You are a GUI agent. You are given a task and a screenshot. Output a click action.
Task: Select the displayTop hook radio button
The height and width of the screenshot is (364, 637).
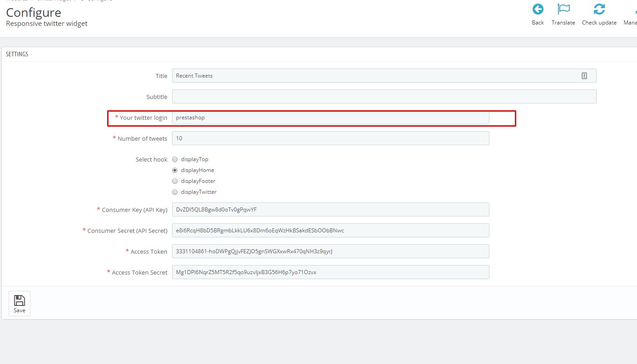[175, 159]
